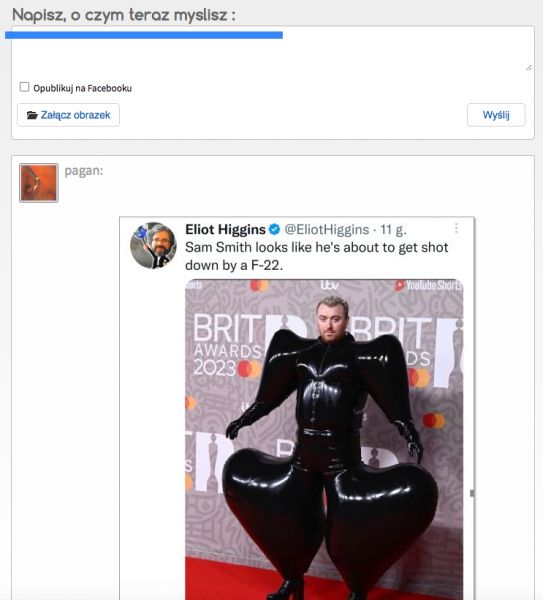The width and height of the screenshot is (543, 600).
Task: Grab the textarea resize handle corner
Action: pos(528,68)
